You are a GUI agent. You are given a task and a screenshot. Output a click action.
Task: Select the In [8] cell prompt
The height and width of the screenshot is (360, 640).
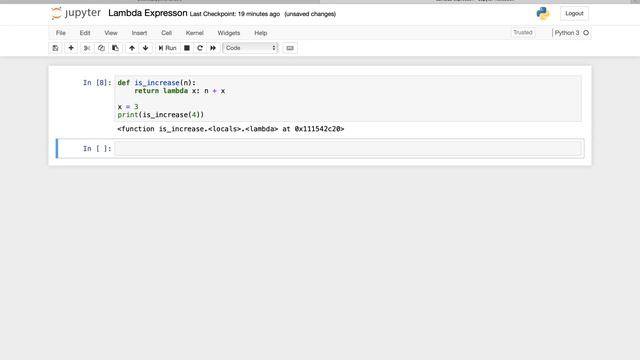click(97, 83)
